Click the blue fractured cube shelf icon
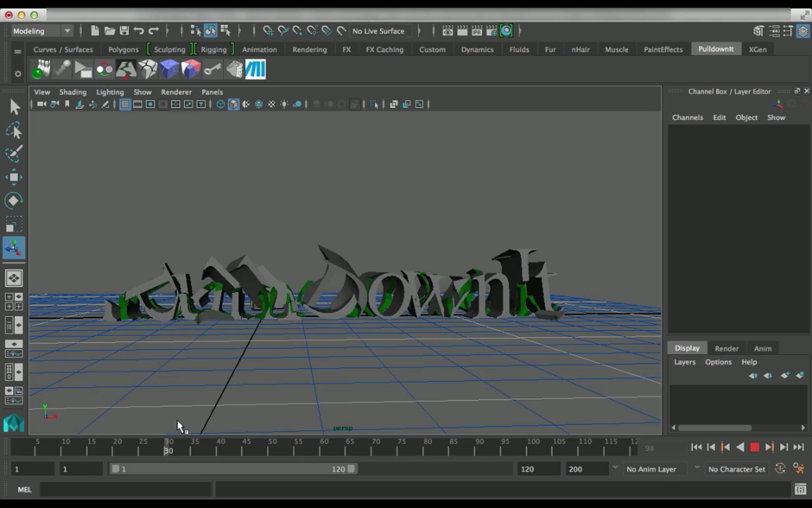This screenshot has height=508, width=812. point(169,69)
